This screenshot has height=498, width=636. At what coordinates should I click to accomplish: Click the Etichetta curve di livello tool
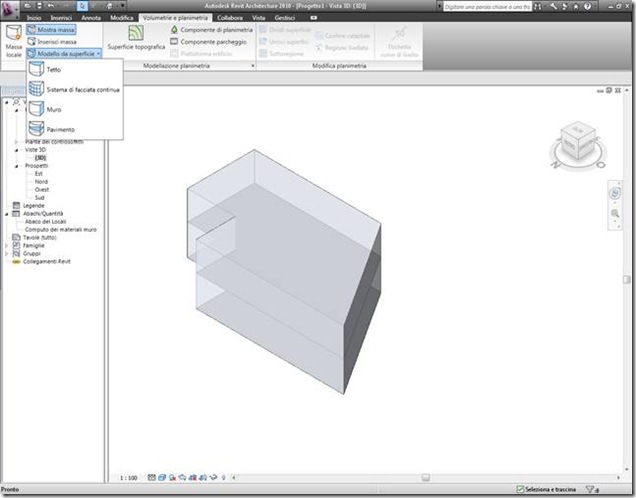pos(399,41)
